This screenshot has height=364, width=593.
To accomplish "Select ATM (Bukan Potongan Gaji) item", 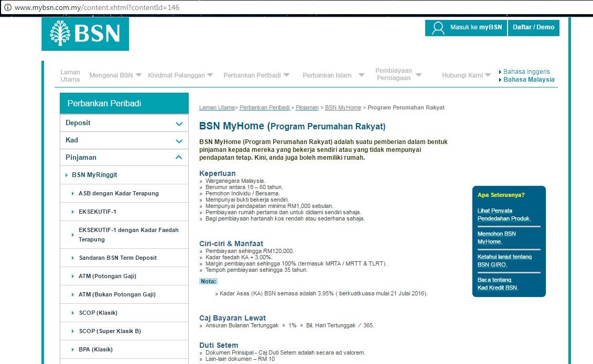I will (x=117, y=294).
